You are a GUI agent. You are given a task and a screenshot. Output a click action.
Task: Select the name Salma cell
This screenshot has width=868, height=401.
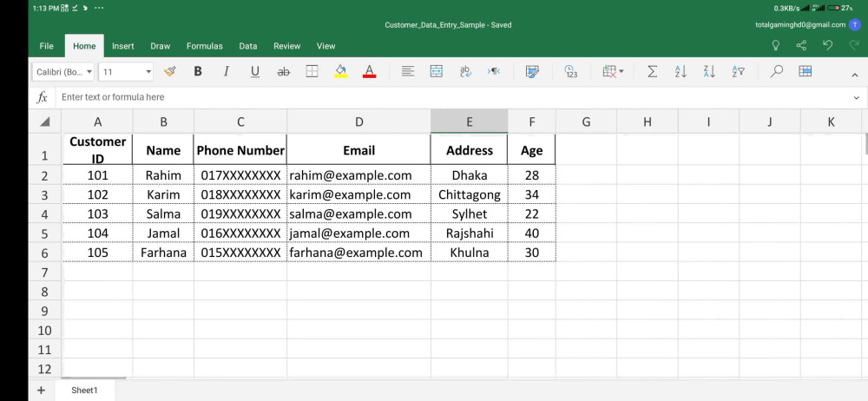tap(163, 214)
